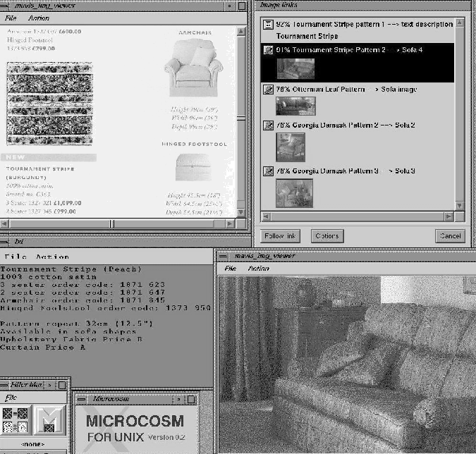The width and height of the screenshot is (476, 454).
Task: Select the Georgia Damask Pattern 3 thumbnail
Action: click(x=294, y=192)
